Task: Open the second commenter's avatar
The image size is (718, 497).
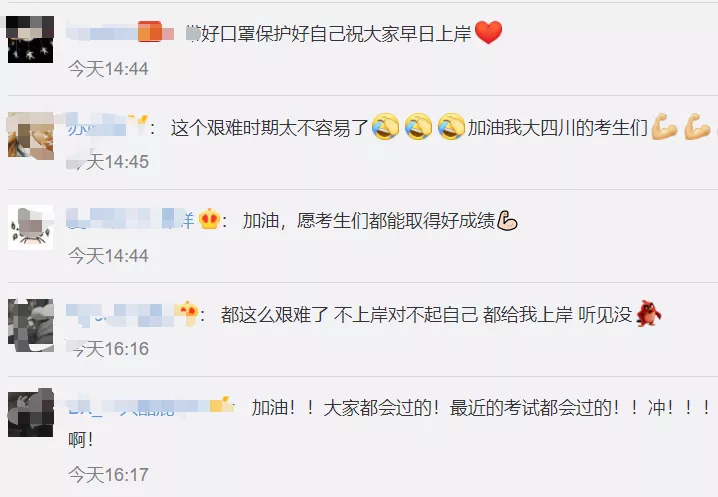Action: click(x=31, y=135)
